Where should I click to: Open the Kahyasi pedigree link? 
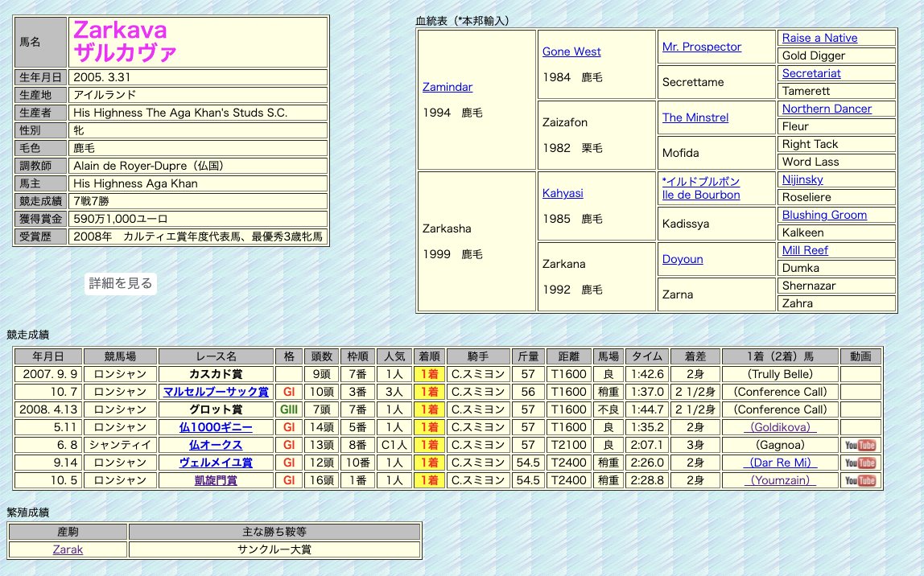click(x=563, y=192)
